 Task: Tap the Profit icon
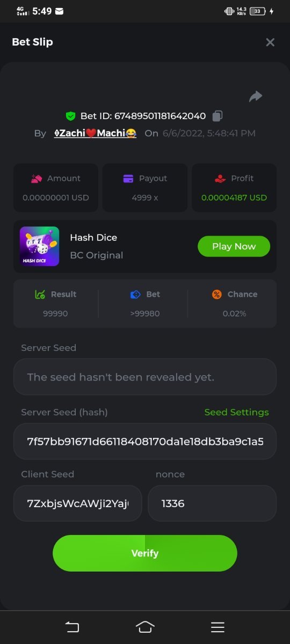pos(220,178)
